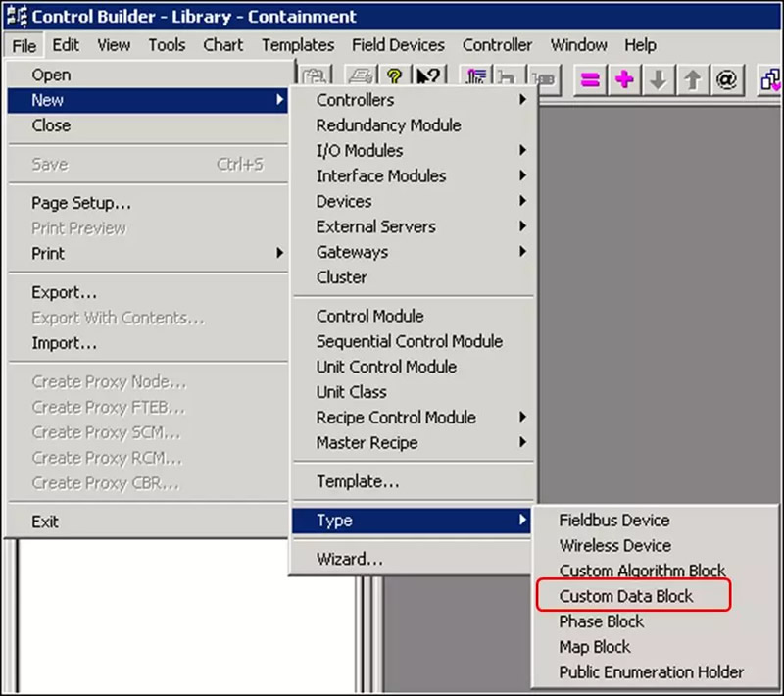Select Page Setup... menu entry
Image resolution: width=784 pixels, height=696 pixels.
(x=148, y=203)
